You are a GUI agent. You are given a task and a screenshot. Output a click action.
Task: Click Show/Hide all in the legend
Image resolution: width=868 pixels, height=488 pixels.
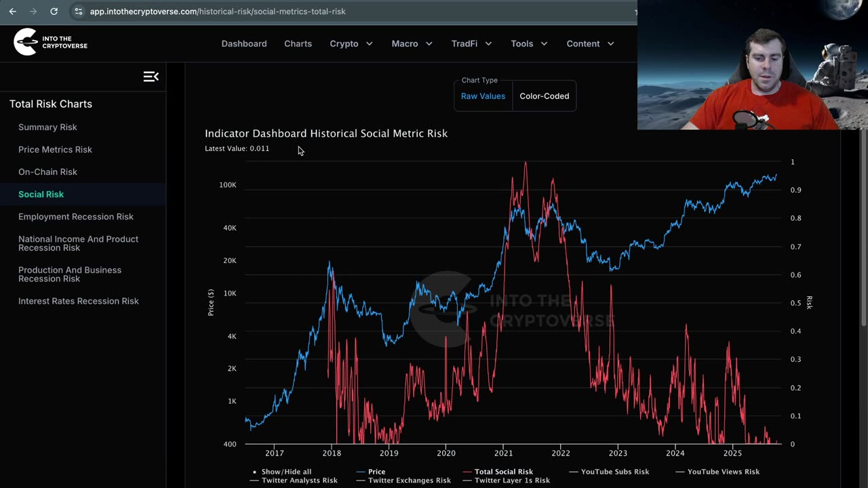tap(286, 472)
